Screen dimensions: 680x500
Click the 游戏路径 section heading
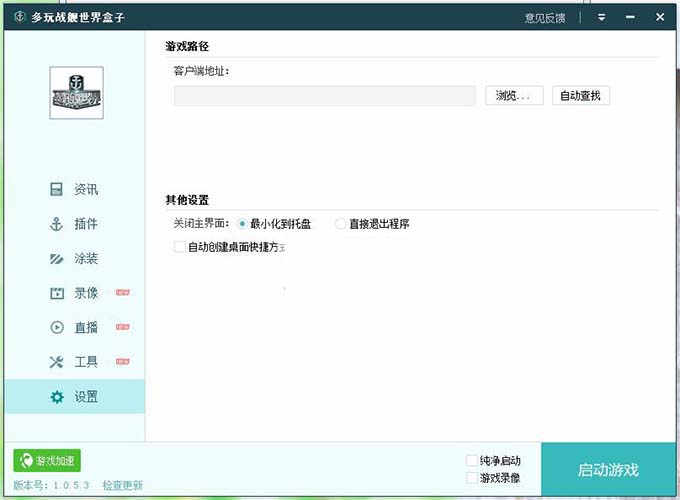[187, 46]
